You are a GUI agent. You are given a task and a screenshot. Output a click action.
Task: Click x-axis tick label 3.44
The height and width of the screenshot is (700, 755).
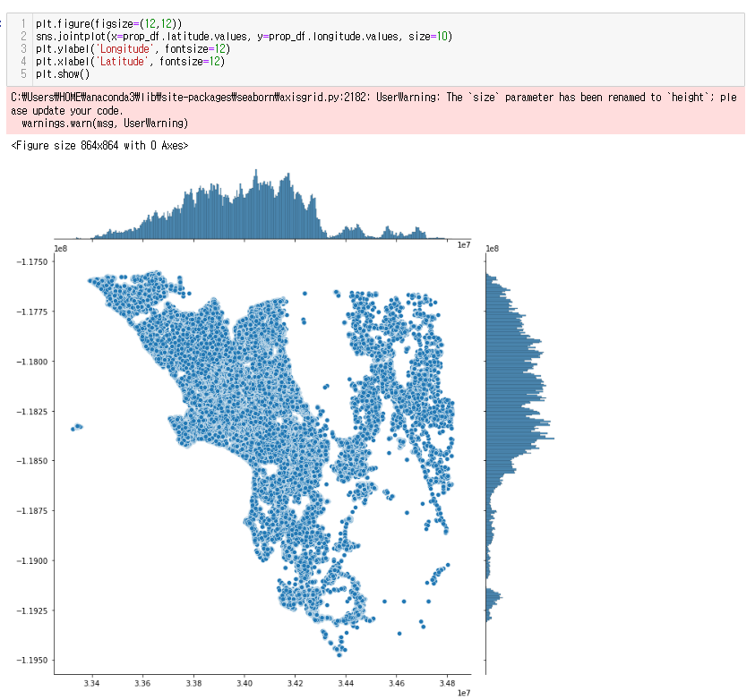(346, 683)
